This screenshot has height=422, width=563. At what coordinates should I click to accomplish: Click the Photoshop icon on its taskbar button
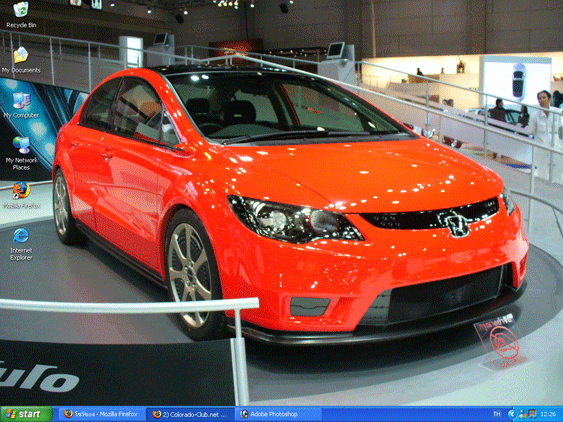(244, 414)
